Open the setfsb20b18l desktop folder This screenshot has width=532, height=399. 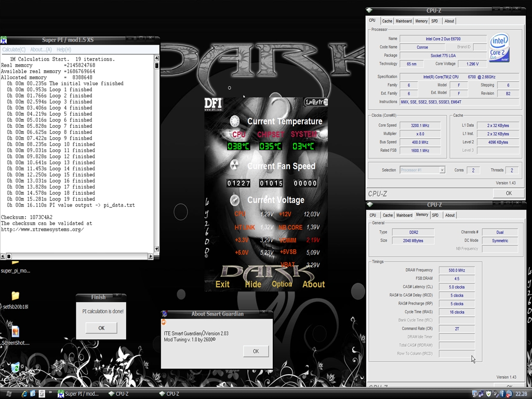click(x=15, y=296)
